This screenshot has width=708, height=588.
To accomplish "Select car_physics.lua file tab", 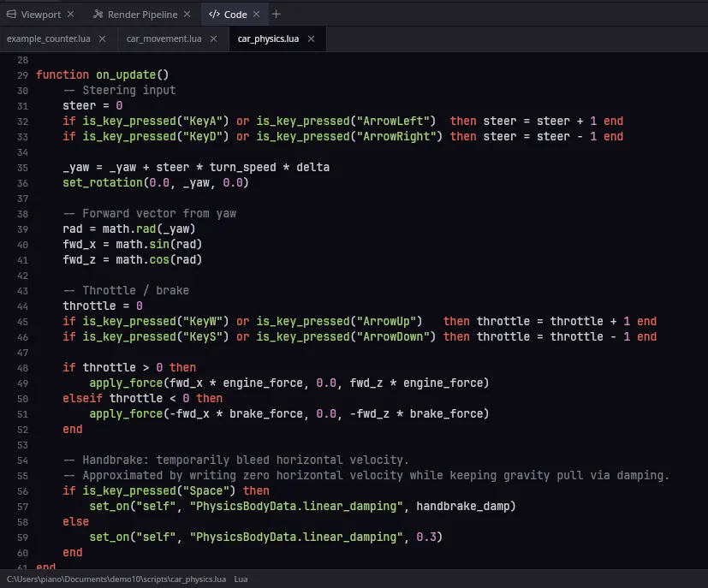I will click(268, 39).
